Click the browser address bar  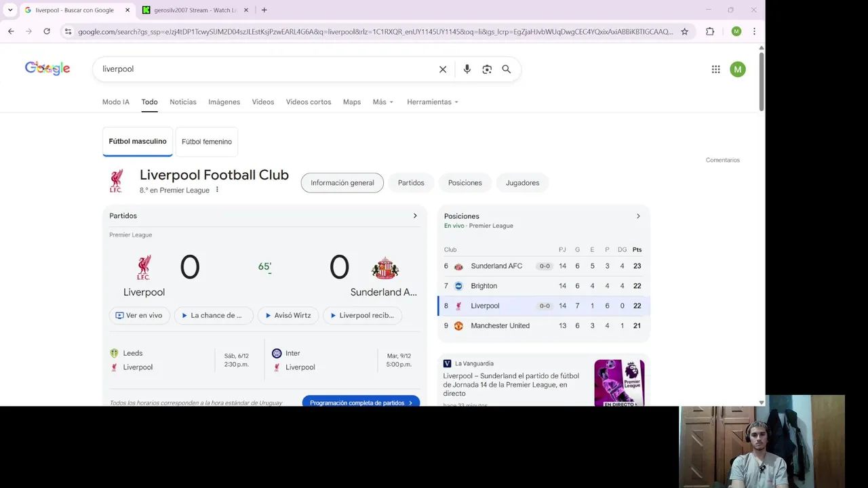375,31
